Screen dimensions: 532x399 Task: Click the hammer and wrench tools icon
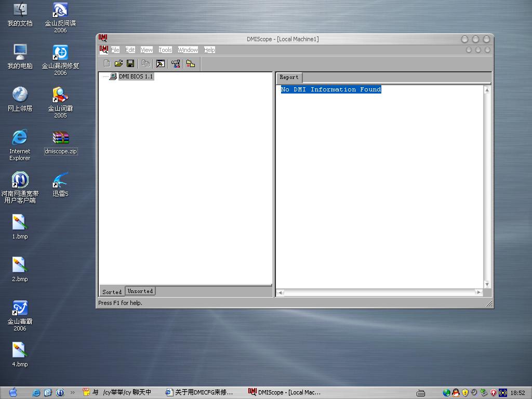(x=176, y=63)
